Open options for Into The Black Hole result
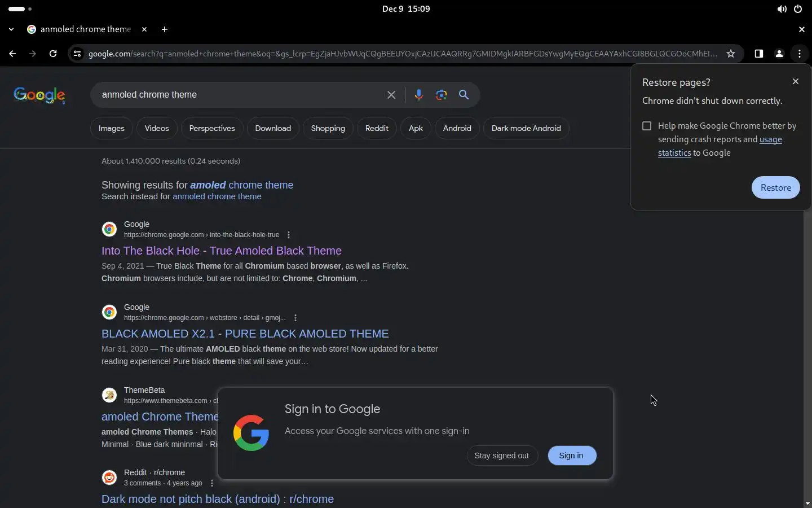Image resolution: width=812 pixels, height=508 pixels. click(289, 235)
